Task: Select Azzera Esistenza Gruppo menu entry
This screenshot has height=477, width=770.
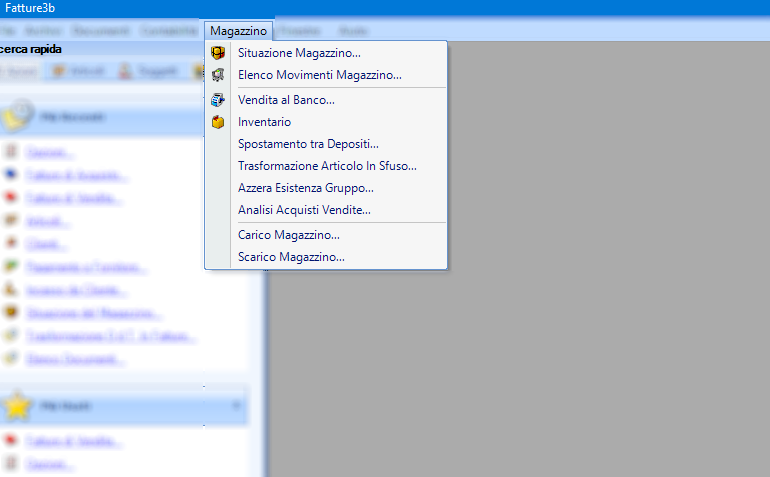Action: point(306,188)
